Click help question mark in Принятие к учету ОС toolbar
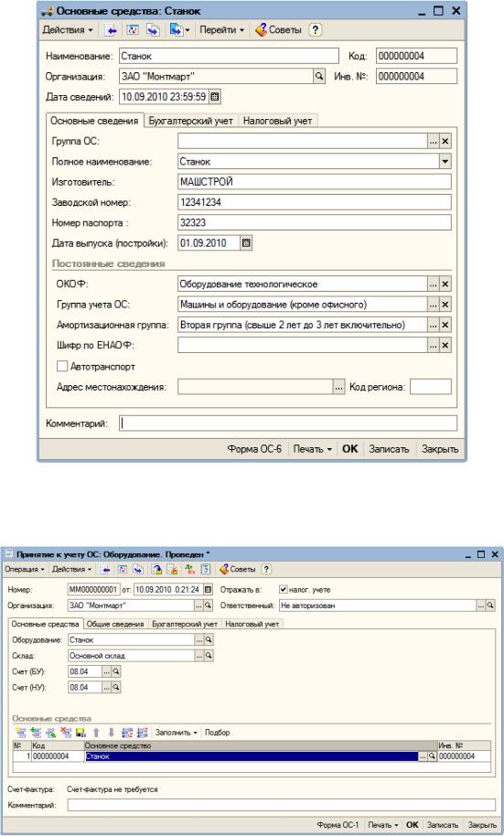Image resolution: width=504 pixels, height=836 pixels. pyautogui.click(x=266, y=570)
